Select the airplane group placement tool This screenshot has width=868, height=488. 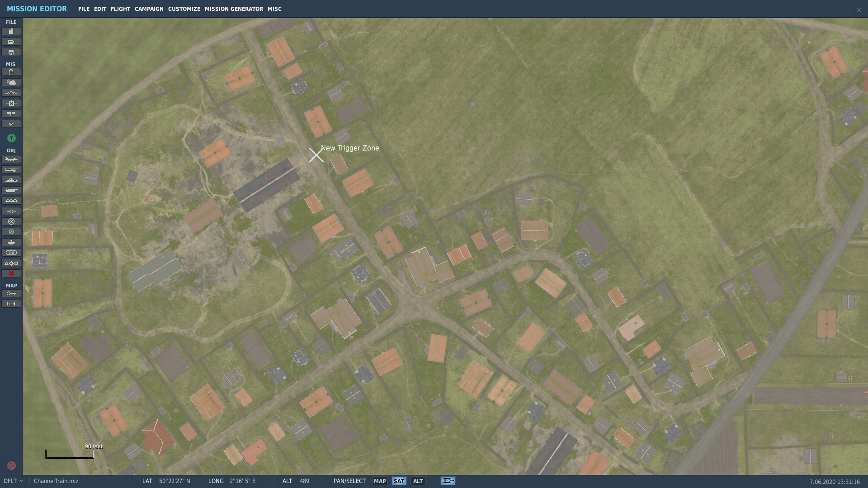point(11,159)
